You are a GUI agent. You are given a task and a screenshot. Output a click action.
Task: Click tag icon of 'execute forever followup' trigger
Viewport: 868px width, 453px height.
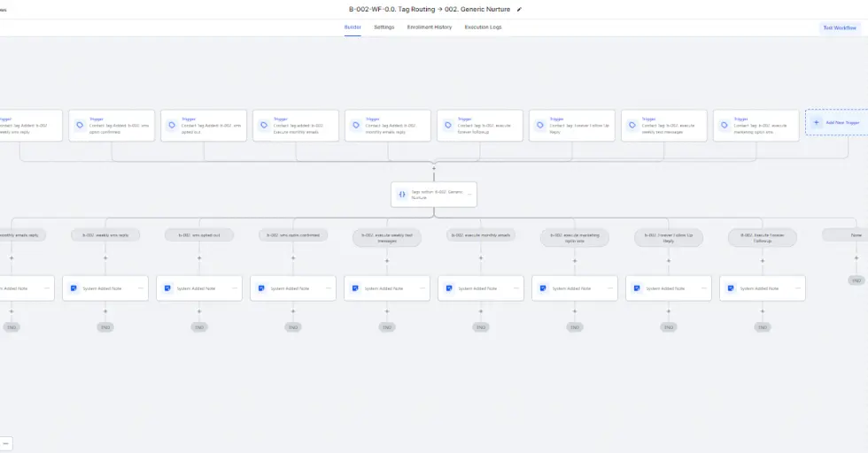point(448,125)
